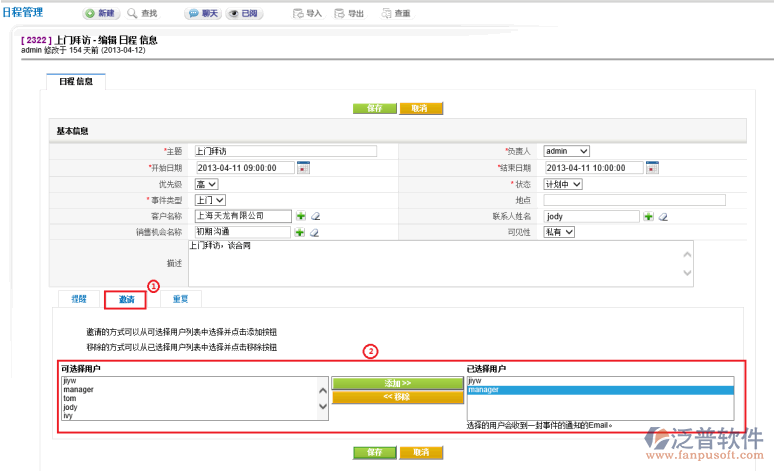The height and width of the screenshot is (471, 774).
Task: Open the 事件类型 event type dropdown
Action: pyautogui.click(x=210, y=200)
